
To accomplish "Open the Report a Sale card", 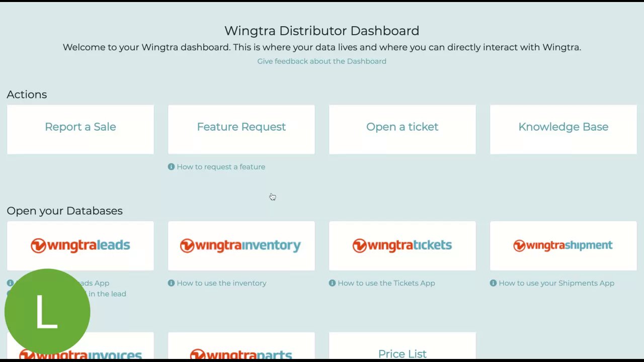I will 80,129.
